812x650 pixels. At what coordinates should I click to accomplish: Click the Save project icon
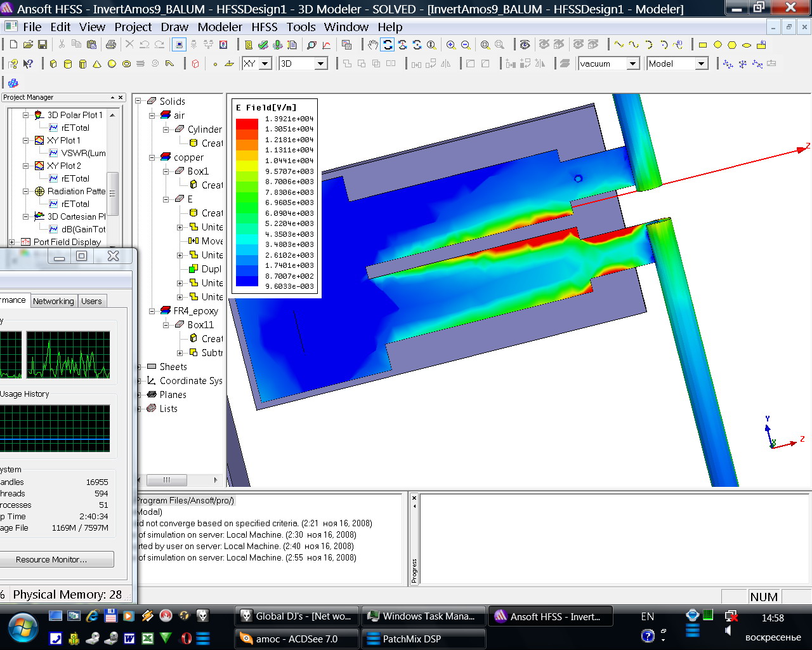43,44
